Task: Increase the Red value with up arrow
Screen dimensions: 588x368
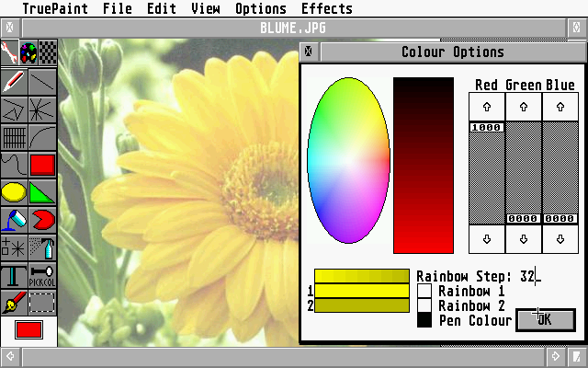Action: coord(487,107)
